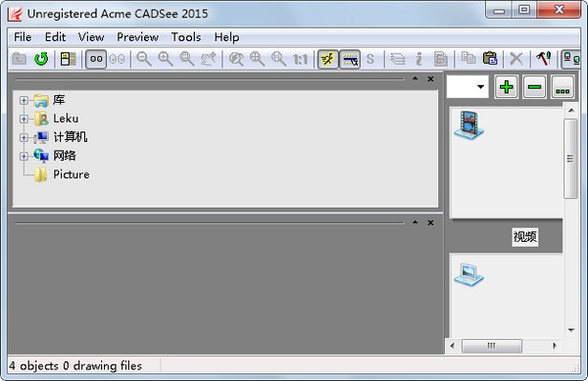The image size is (588, 381).
Task: Click the status text '4 objects 0 drawing files'
Action: [75, 365]
